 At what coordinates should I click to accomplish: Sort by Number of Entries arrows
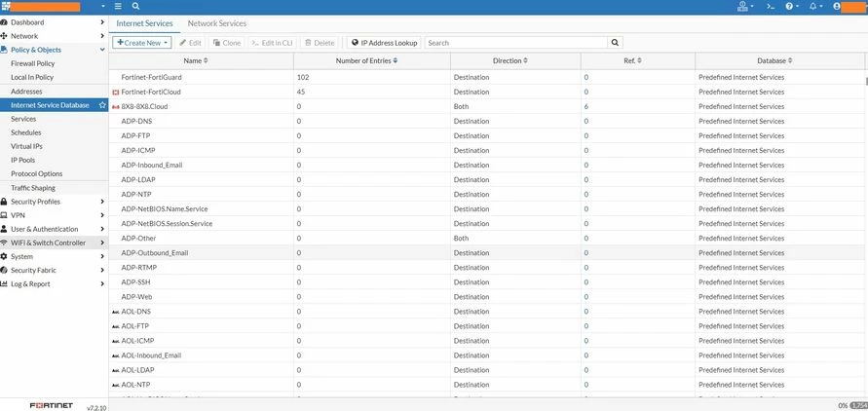(x=396, y=60)
